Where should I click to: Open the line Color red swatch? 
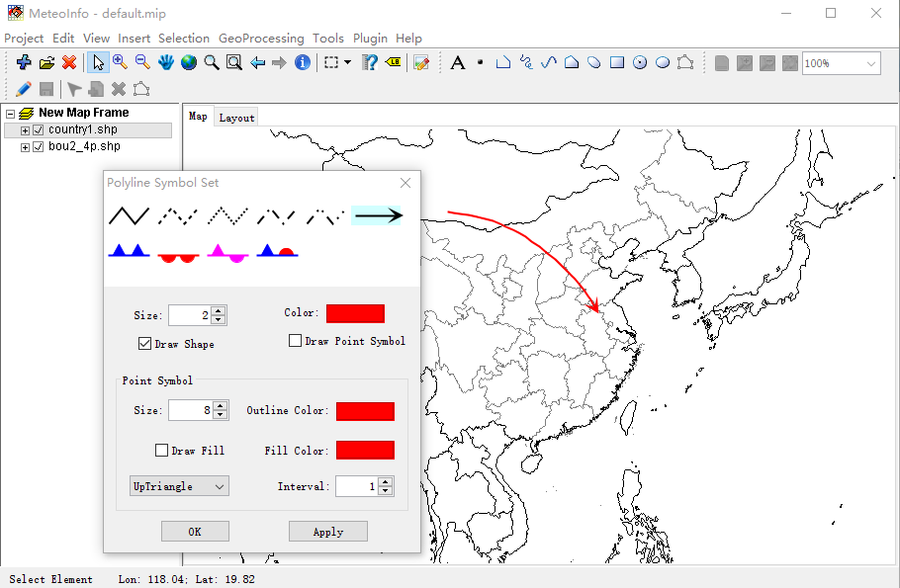coord(355,313)
